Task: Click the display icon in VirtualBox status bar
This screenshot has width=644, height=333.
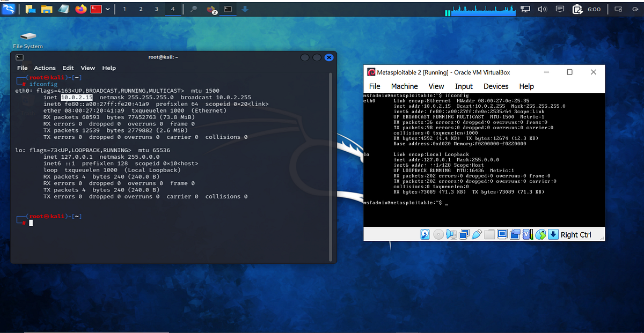Action: click(502, 234)
